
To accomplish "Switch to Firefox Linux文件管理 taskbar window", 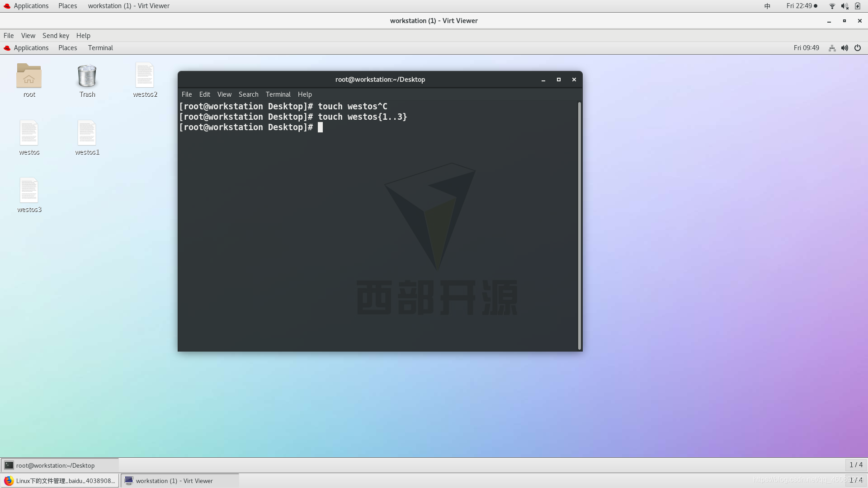I will point(61,481).
